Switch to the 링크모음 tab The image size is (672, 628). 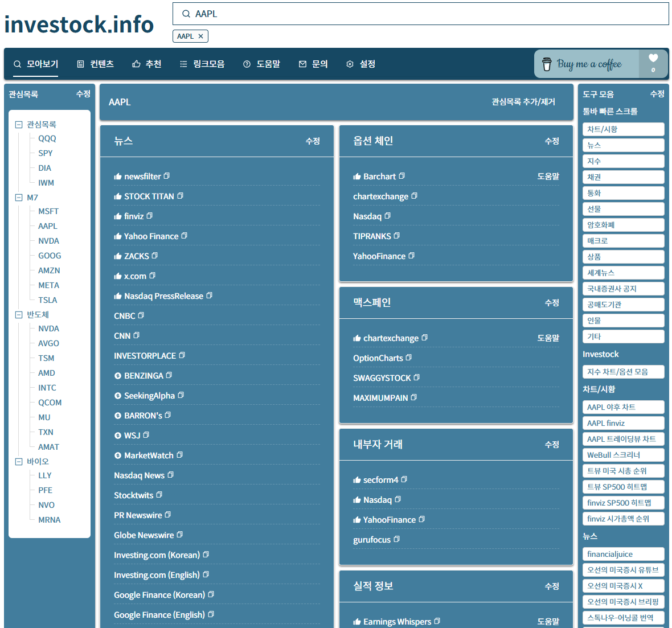pos(202,64)
